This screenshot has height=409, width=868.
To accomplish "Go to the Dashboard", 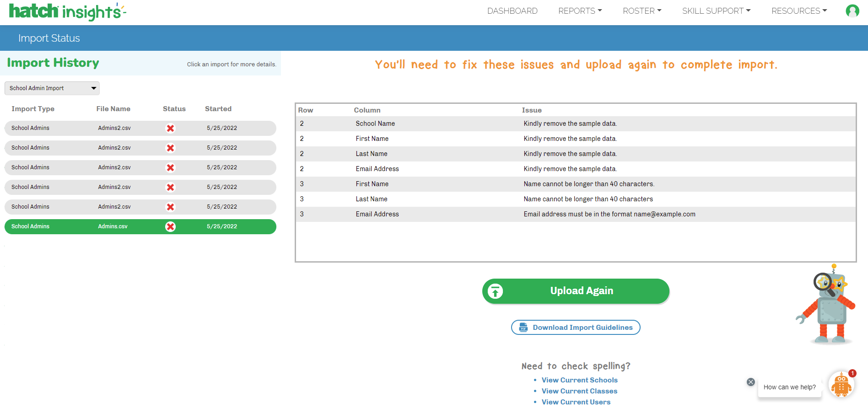I will point(512,11).
